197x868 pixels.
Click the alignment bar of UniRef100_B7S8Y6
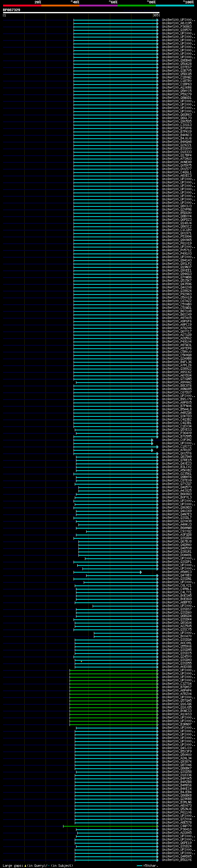116,128
